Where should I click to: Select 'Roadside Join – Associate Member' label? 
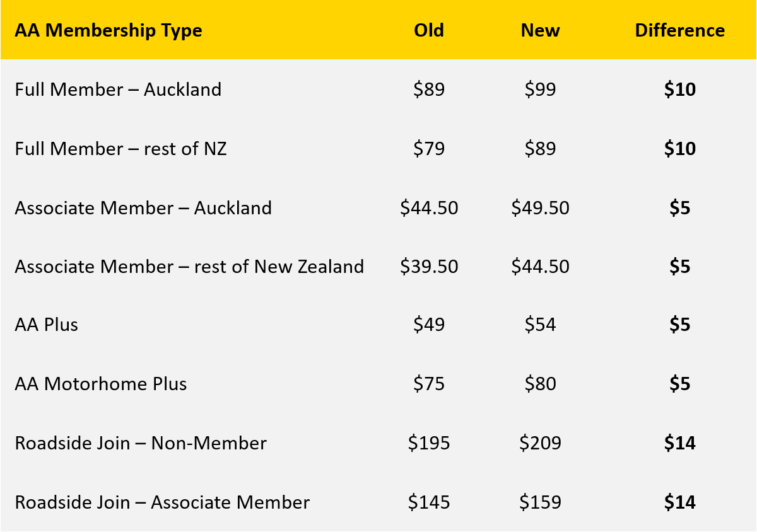[162, 502]
